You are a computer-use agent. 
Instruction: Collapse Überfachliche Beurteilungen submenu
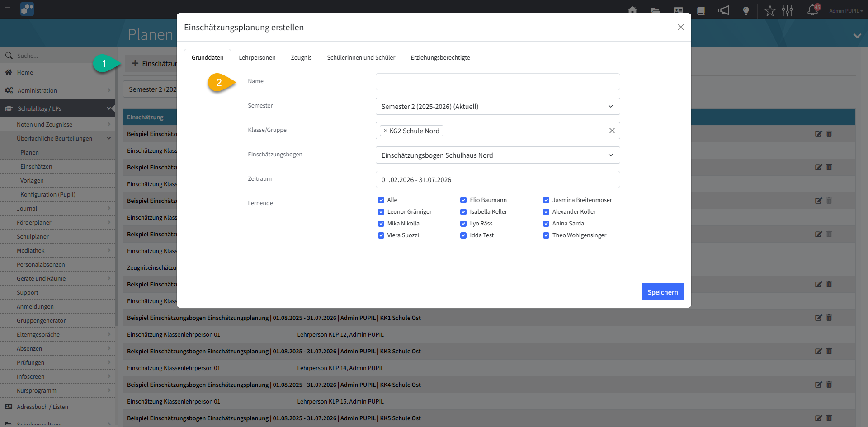[58, 138]
